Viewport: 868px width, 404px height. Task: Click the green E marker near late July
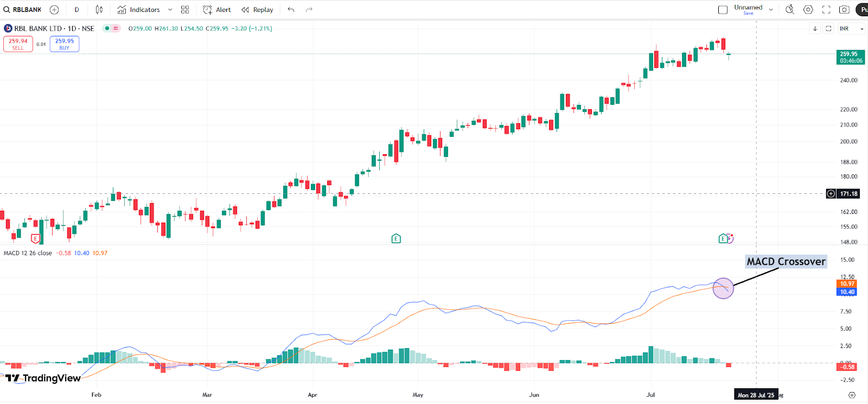pos(723,238)
